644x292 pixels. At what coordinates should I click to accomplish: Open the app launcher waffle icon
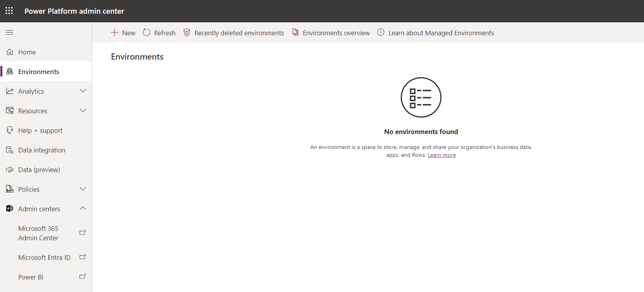(x=9, y=11)
